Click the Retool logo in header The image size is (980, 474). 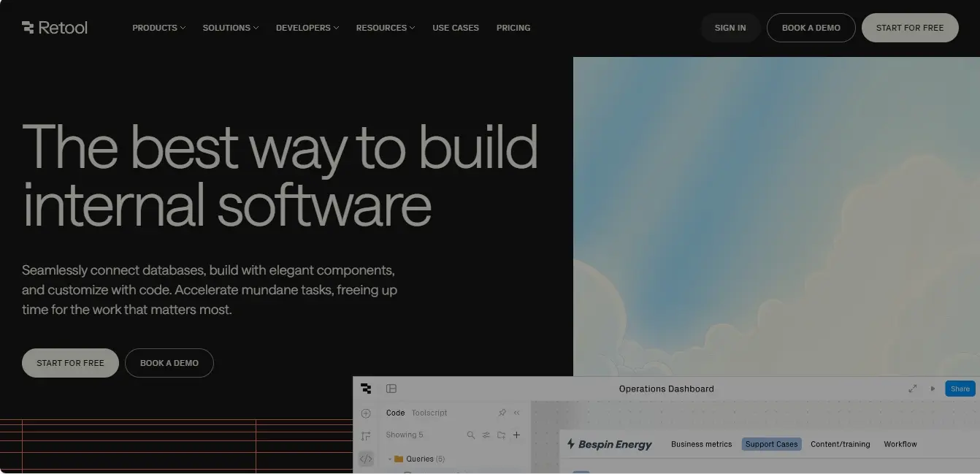point(55,28)
